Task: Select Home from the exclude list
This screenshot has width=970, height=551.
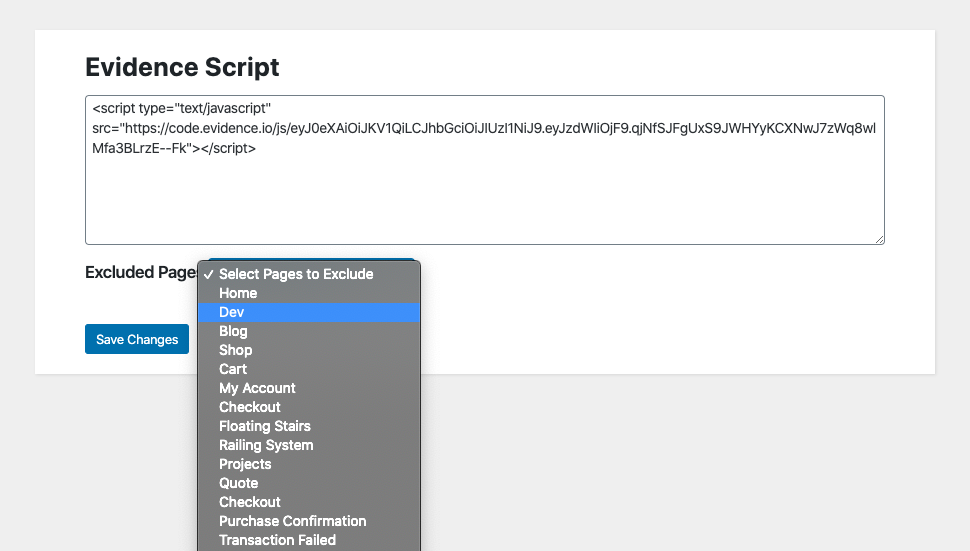Action: [x=309, y=293]
